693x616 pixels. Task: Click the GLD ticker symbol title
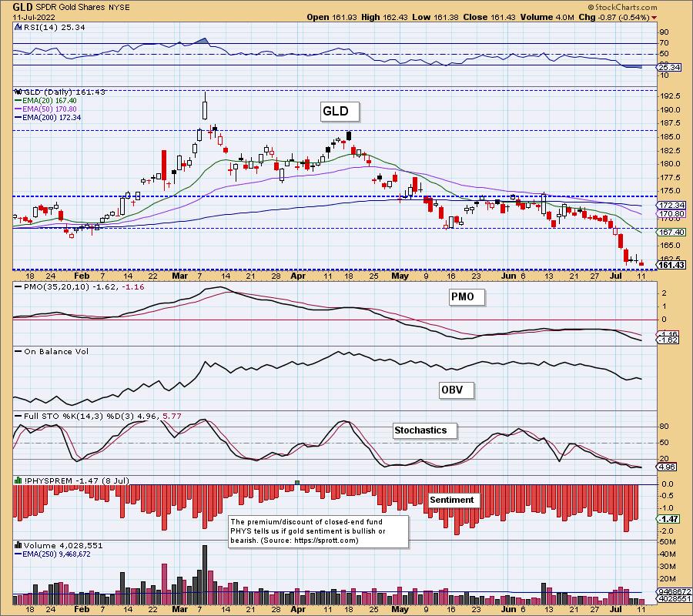(x=22, y=7)
